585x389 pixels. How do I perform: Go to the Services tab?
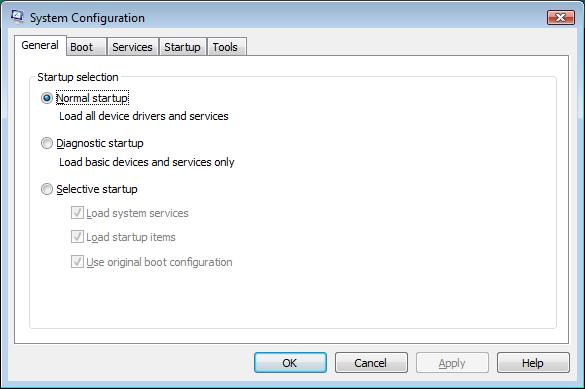132,47
